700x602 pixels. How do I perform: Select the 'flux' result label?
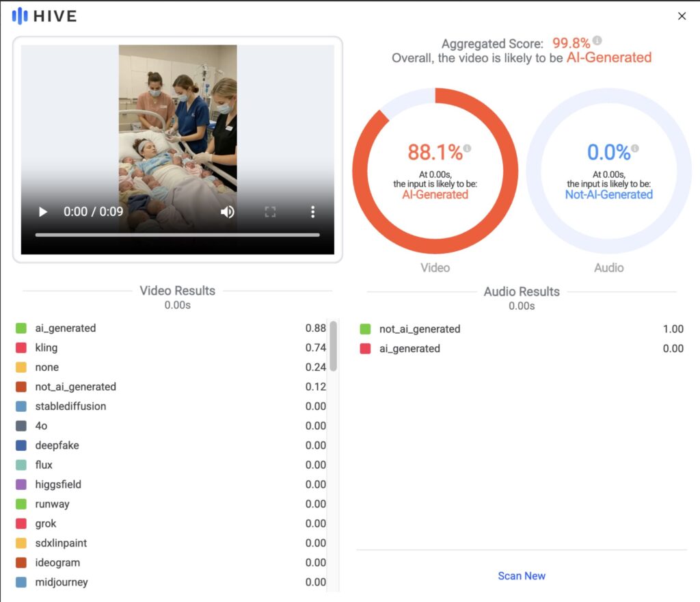tap(44, 465)
